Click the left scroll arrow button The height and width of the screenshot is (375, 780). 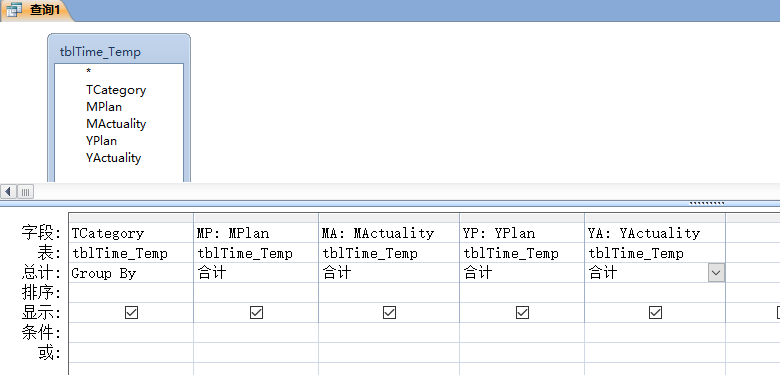pos(8,191)
